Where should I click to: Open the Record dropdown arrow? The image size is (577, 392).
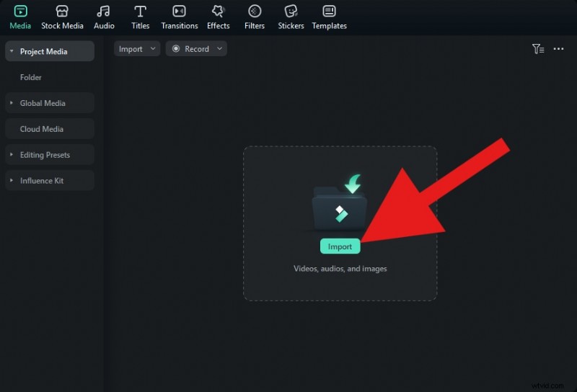tap(219, 48)
